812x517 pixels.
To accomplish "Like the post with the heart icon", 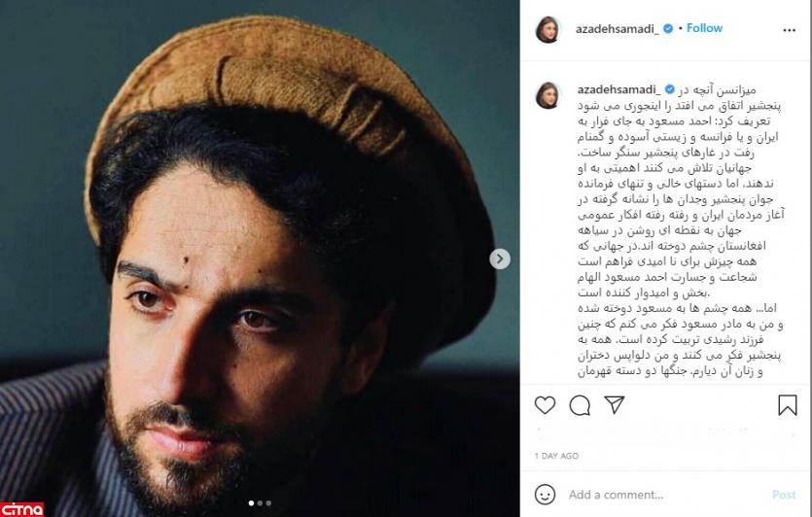I will pyautogui.click(x=545, y=405).
